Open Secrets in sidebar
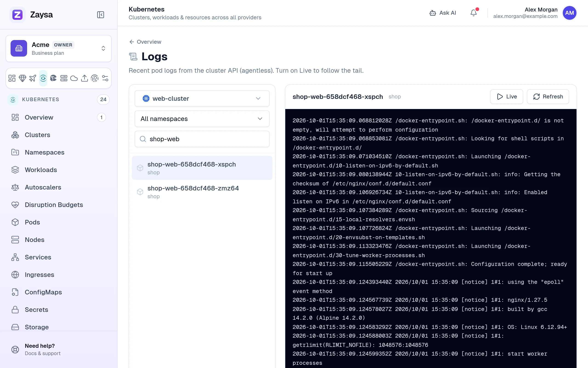 point(59,310)
